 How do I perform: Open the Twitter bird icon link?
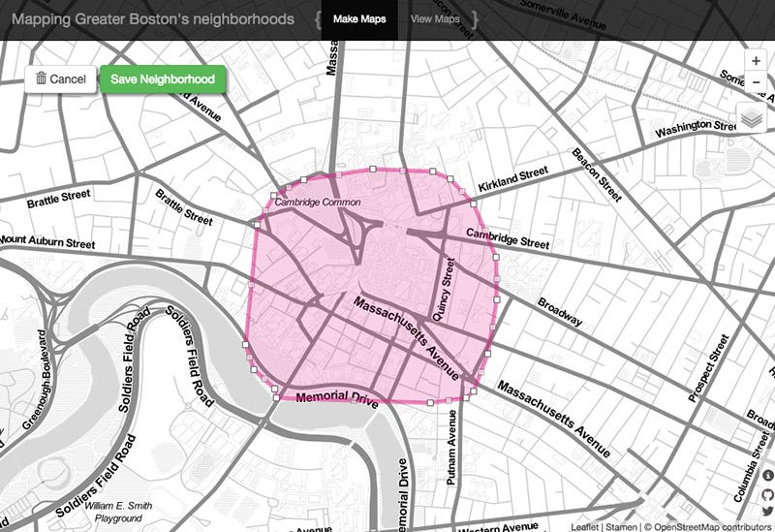[x=767, y=512]
